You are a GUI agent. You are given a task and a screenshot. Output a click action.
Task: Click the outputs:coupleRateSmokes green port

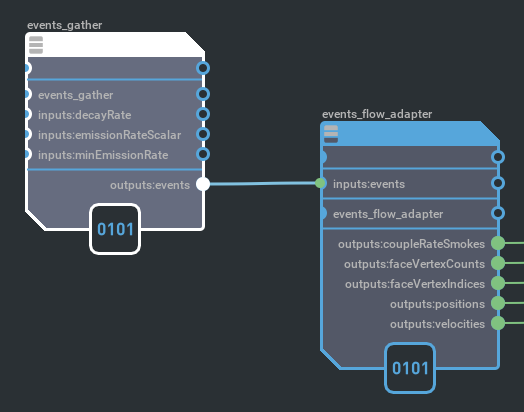coord(498,243)
